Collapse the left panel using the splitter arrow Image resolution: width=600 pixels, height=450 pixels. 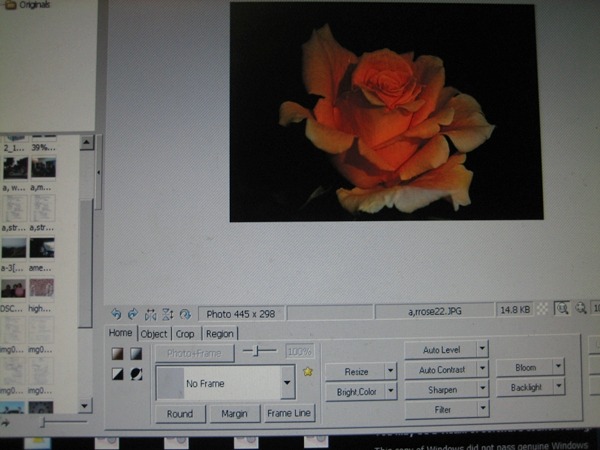click(99, 173)
